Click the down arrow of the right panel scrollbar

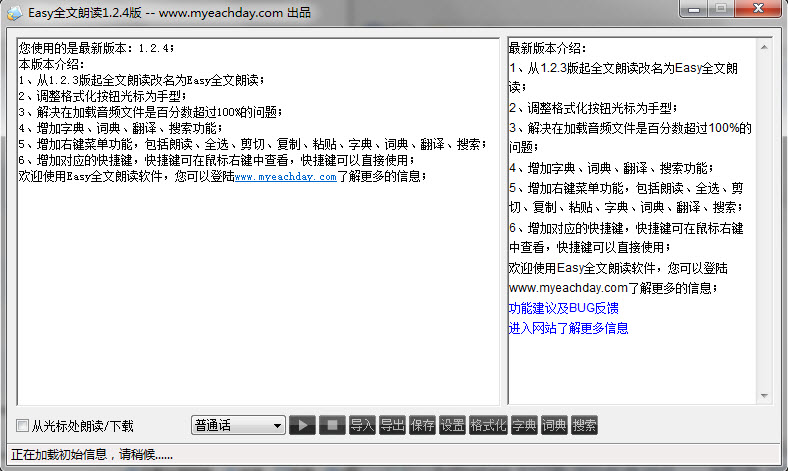(764, 396)
